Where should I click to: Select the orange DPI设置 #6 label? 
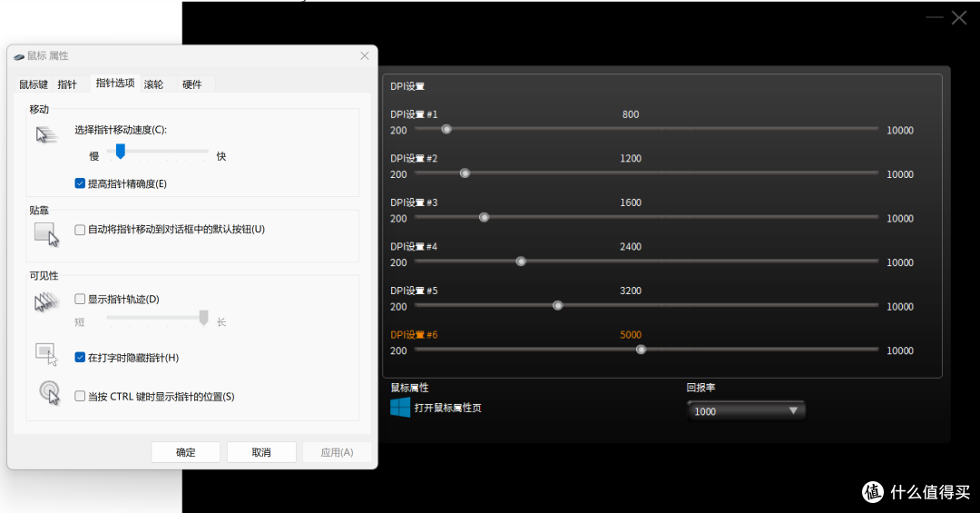[x=414, y=335]
